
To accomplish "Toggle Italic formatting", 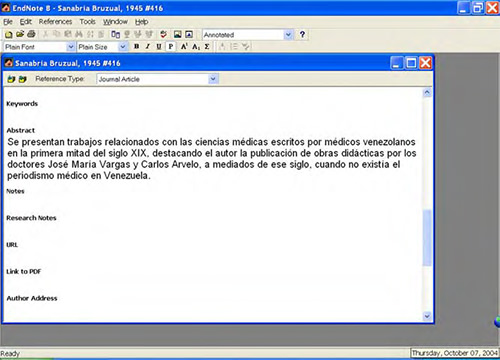I will pos(148,47).
